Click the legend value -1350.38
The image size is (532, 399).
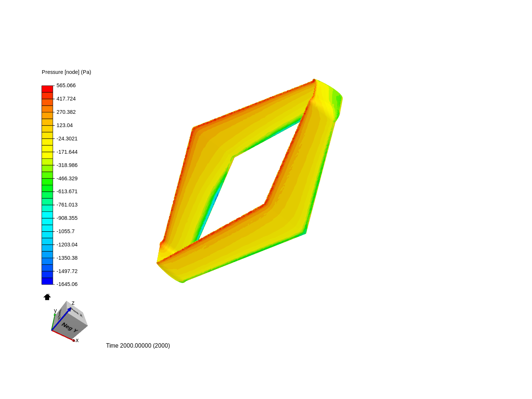(67, 258)
